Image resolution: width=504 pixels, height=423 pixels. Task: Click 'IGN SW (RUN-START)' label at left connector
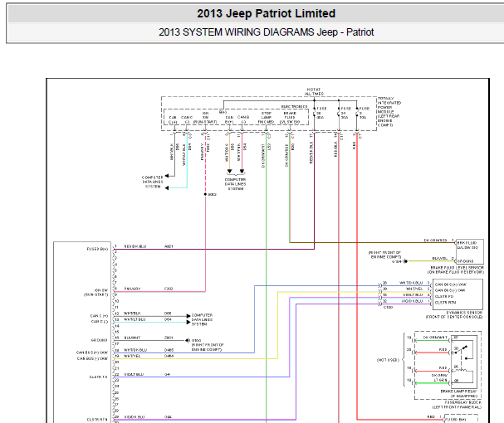pos(96,292)
